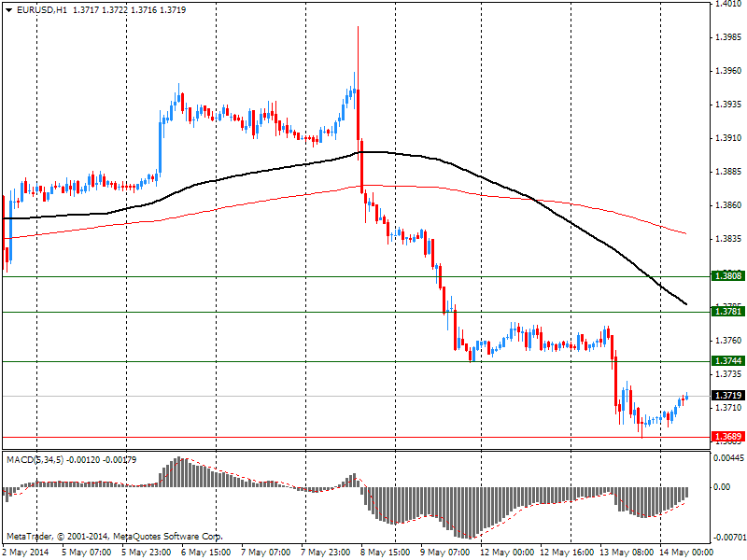The height and width of the screenshot is (560, 747).
Task: Click the 7 May 07:00 time label
Action: point(266,553)
